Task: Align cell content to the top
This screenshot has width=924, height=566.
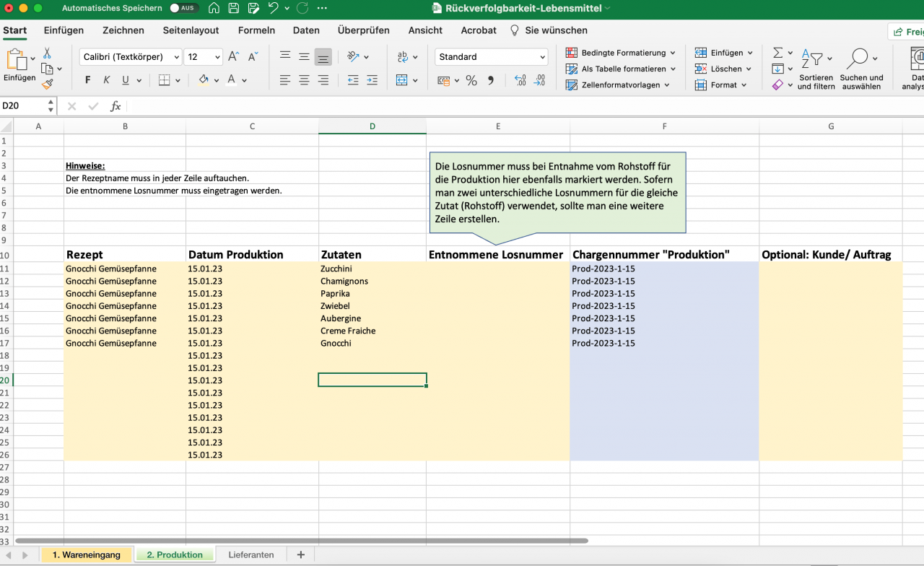Action: point(285,56)
